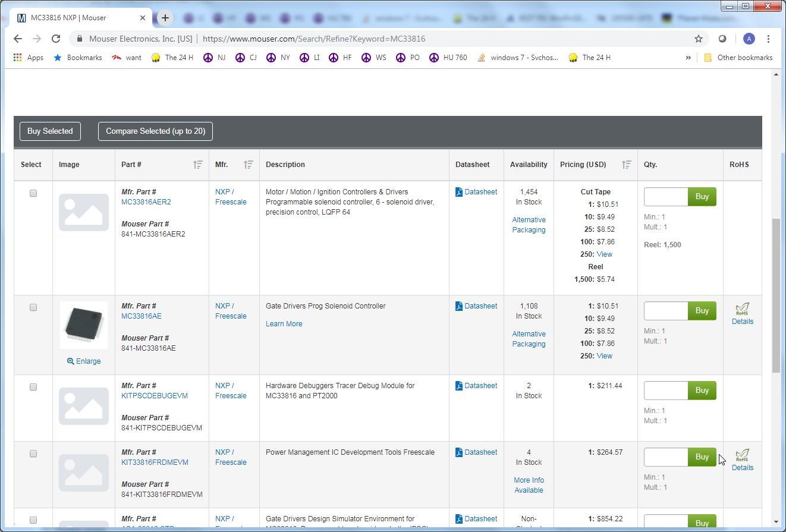Enlarge the MC33816AE chip image
This screenshot has width=786, height=532.
84,361
